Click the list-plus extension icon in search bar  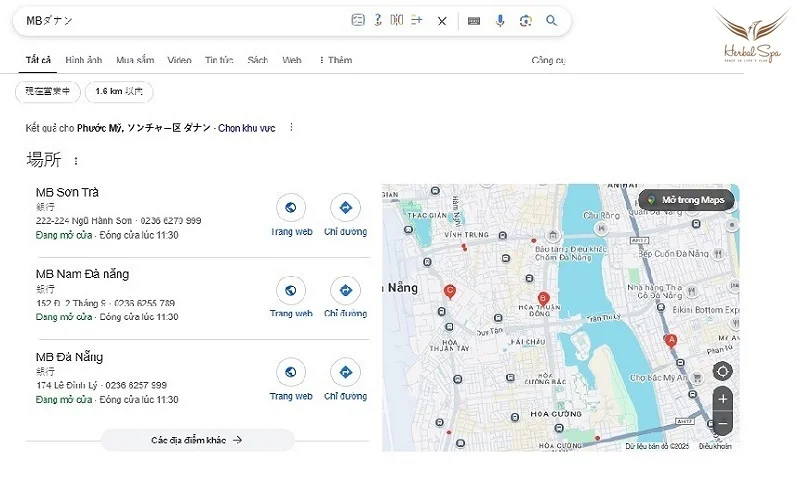417,20
